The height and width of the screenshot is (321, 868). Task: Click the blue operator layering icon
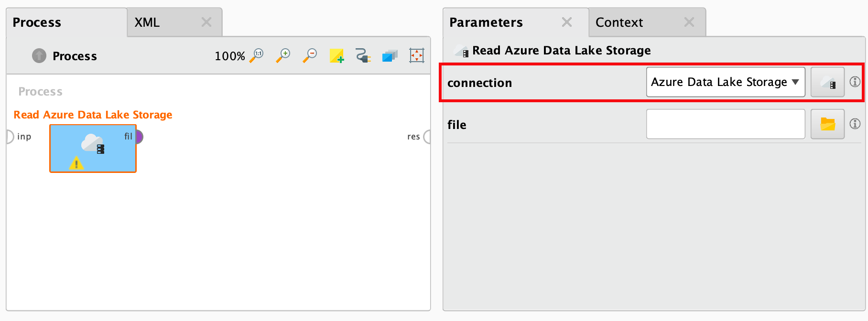390,56
